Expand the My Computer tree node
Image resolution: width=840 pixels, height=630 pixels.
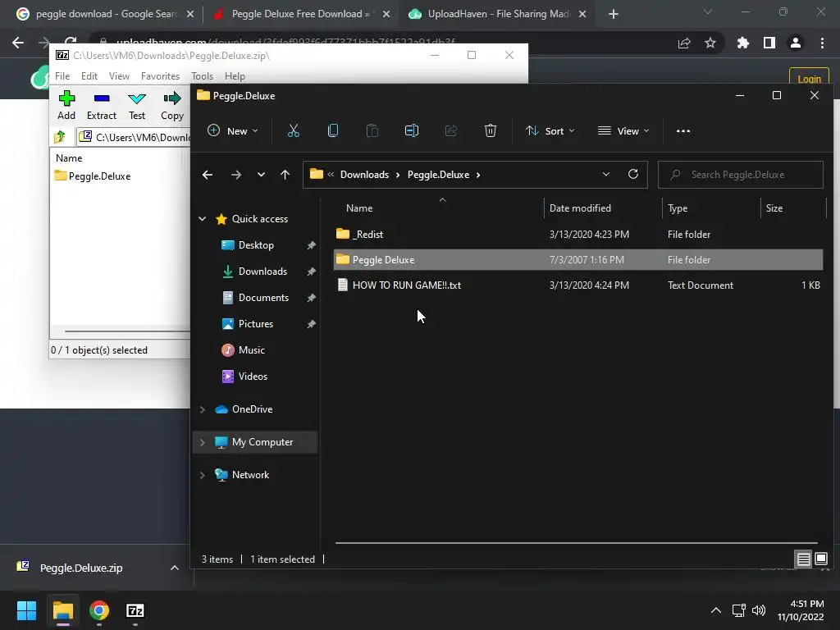click(203, 442)
